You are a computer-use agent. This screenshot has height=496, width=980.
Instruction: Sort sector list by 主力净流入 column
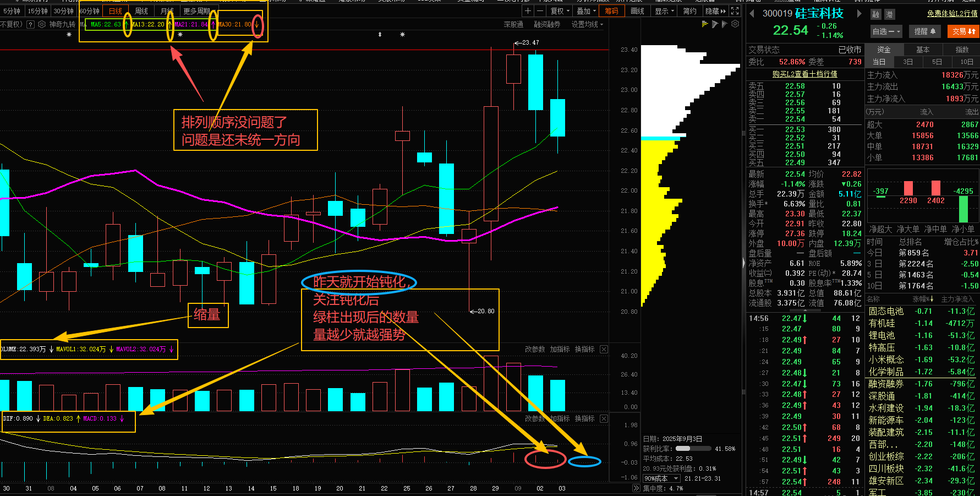click(957, 299)
